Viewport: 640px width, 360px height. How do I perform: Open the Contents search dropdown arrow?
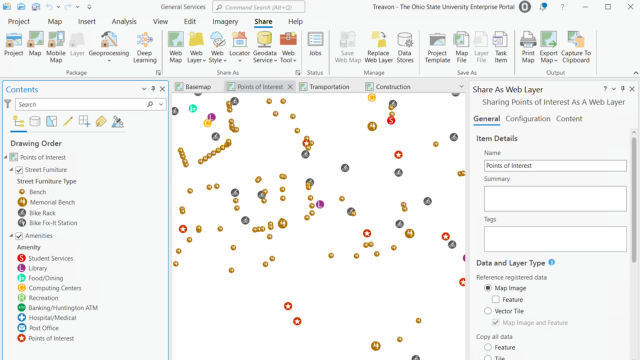click(161, 104)
